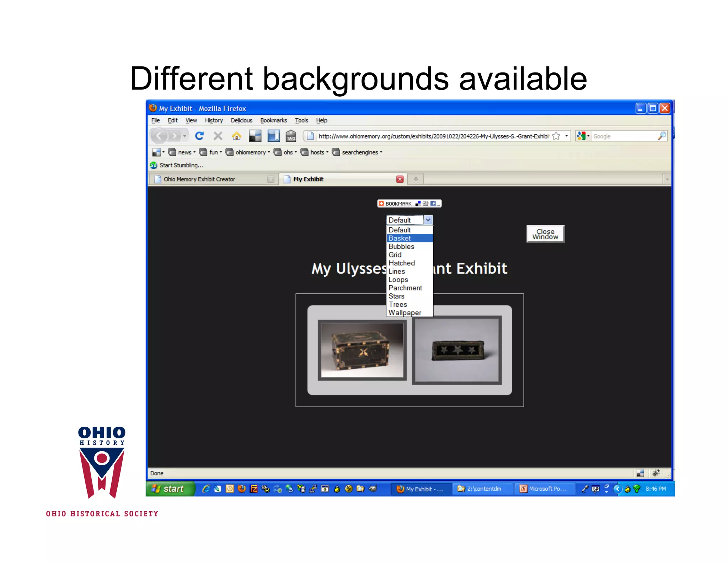Close the Ohio Memory Exhibit Creator tab
728x562 pixels.
(271, 179)
